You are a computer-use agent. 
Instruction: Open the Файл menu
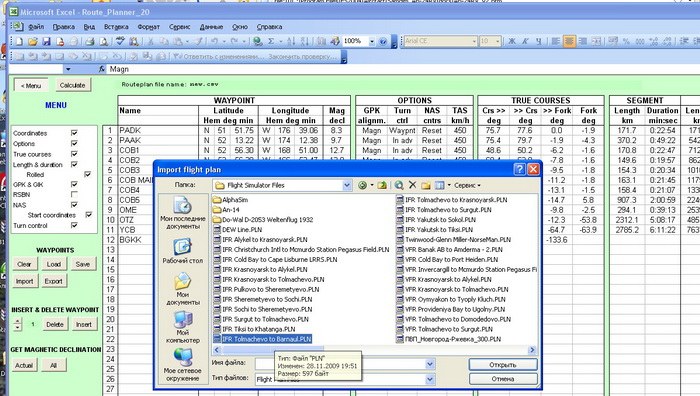36,27
